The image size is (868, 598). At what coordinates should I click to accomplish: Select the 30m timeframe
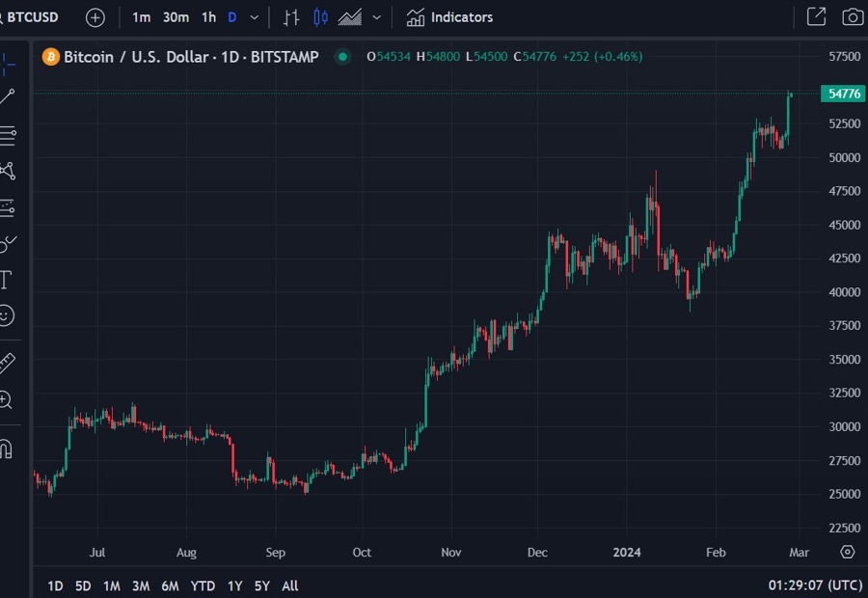click(x=176, y=17)
